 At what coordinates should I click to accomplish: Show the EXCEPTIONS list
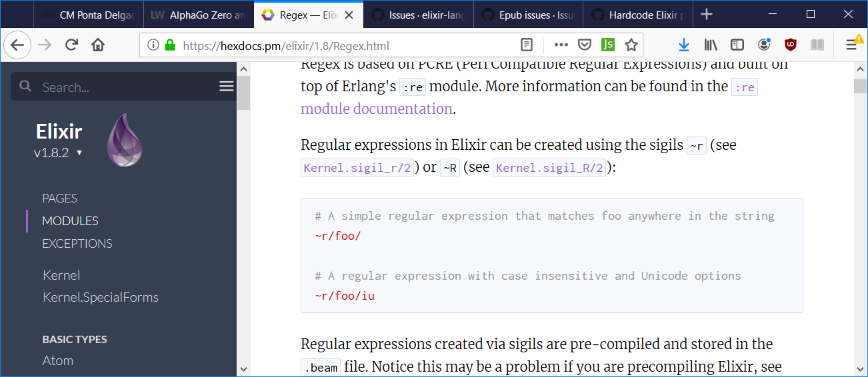pos(77,243)
